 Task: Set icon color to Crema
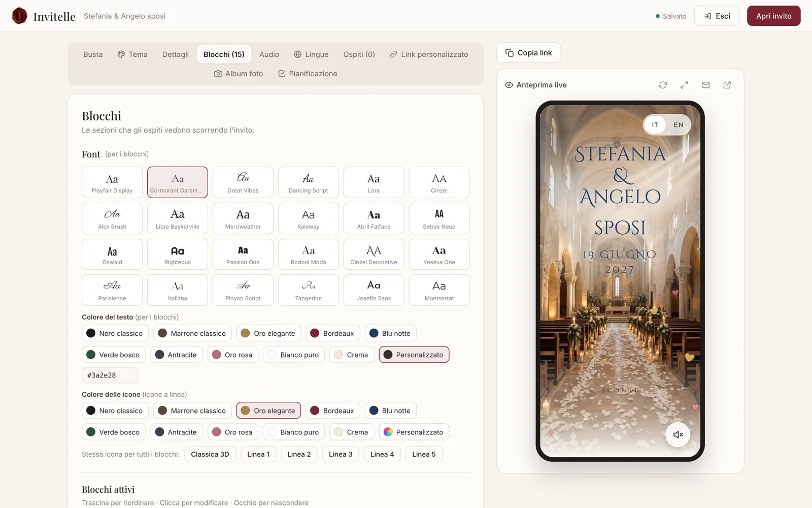tap(352, 432)
